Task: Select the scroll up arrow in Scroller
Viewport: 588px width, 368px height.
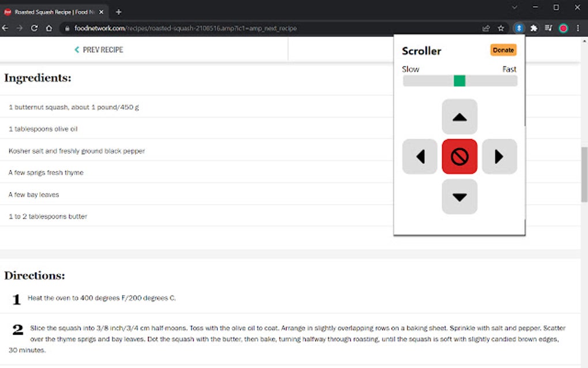Action: pos(459,117)
